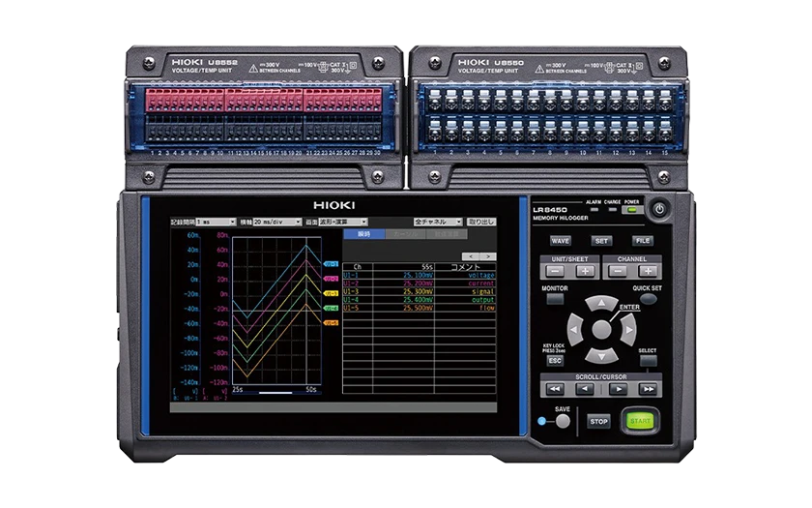Click the horizontal scrollbar below the waveform

275,394
